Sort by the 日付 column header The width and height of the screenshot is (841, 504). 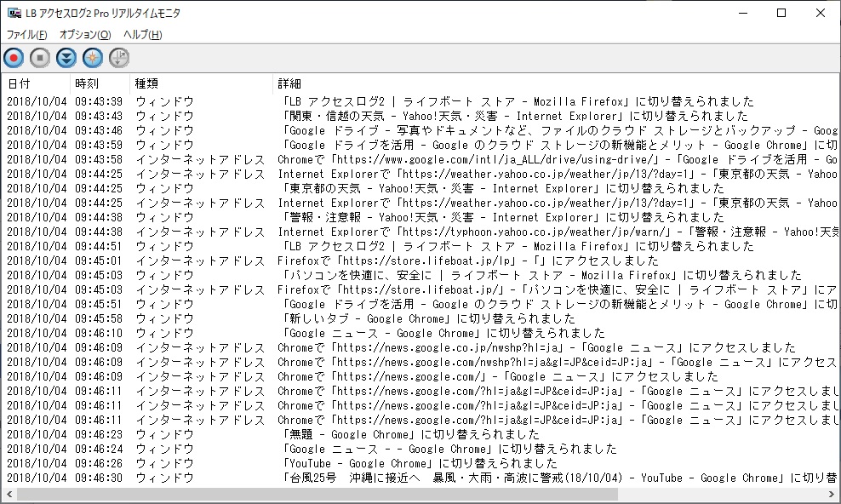(37, 83)
